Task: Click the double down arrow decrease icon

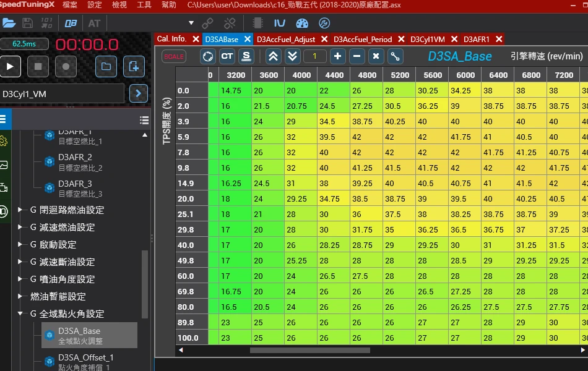Action: click(293, 57)
